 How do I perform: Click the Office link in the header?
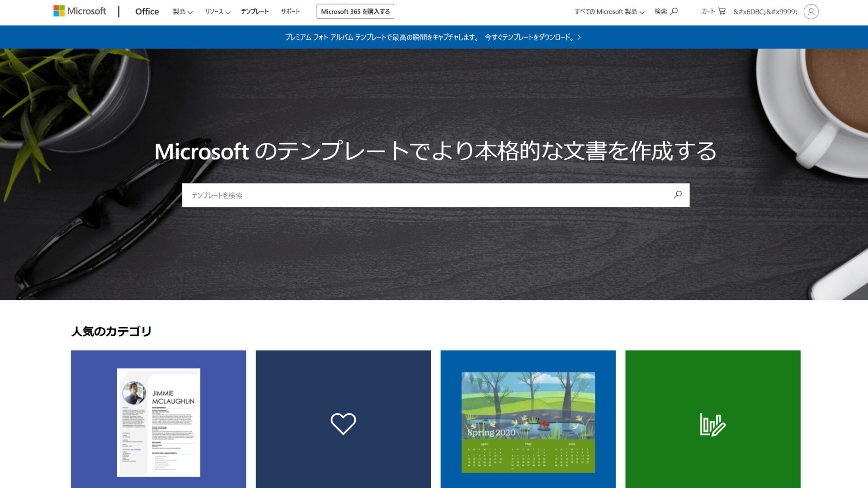146,11
